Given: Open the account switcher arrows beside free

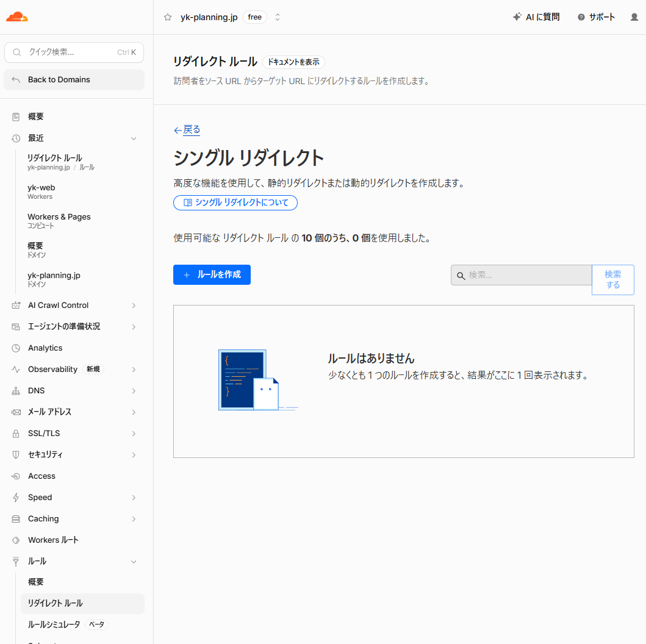Looking at the screenshot, I should tap(278, 17).
